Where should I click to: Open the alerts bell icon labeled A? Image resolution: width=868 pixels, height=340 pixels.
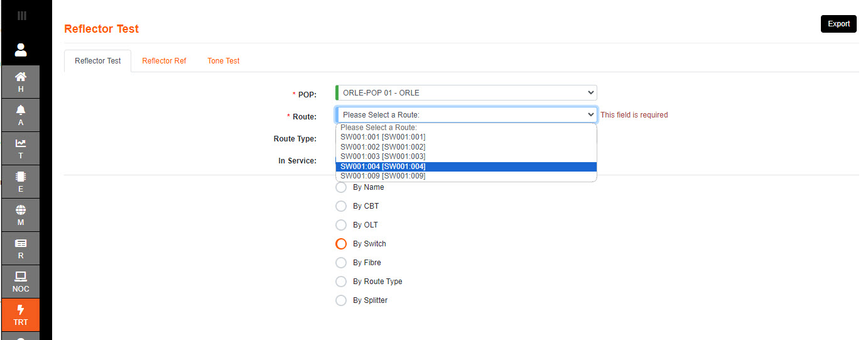coord(21,115)
